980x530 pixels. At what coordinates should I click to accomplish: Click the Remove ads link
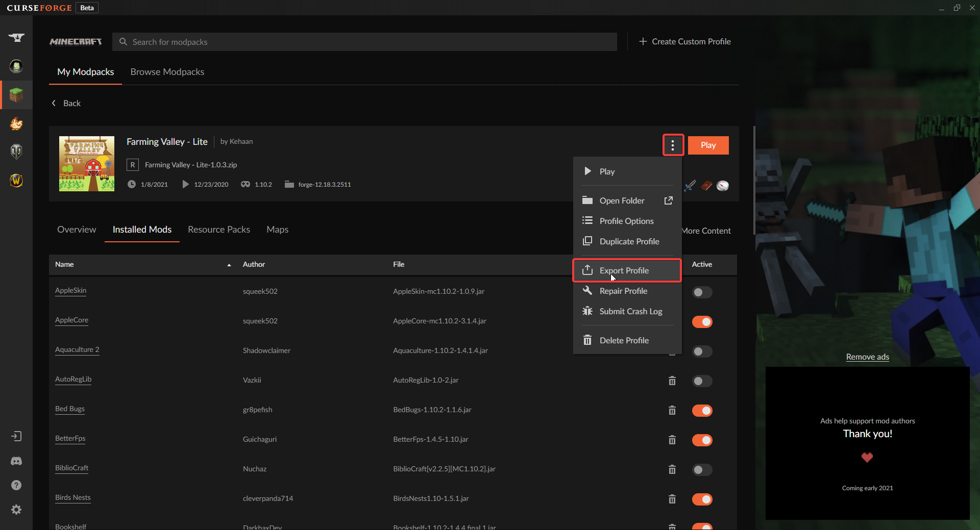coord(868,357)
